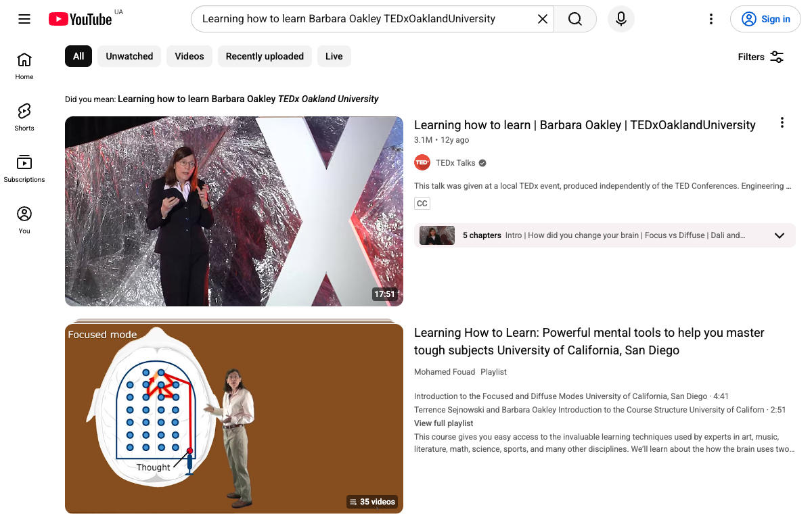Clear the search query with the X
Screen dimensions: 812x514
pyautogui.click(x=543, y=19)
